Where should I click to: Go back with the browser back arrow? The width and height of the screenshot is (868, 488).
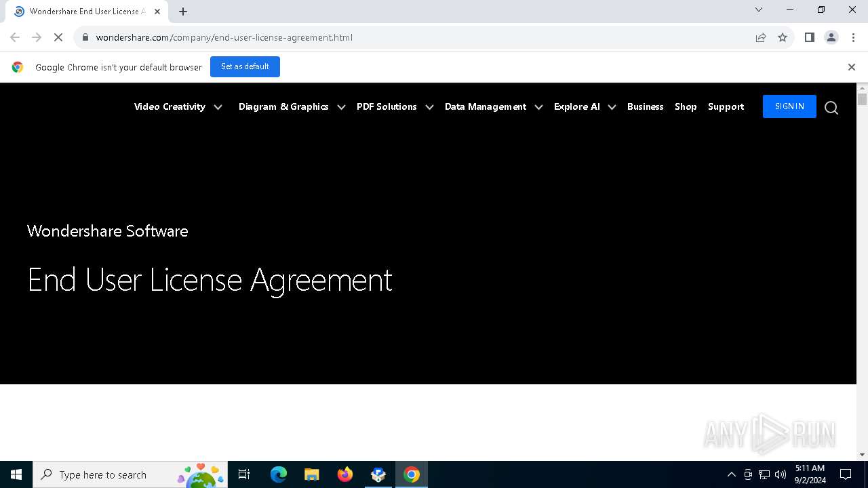(15, 37)
